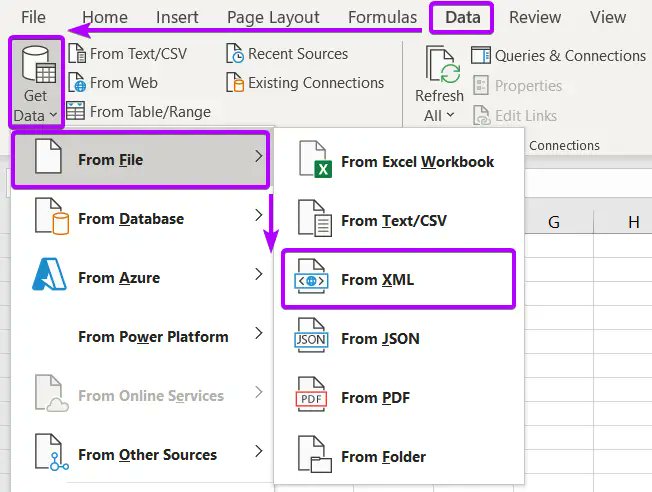The image size is (652, 492).
Task: Open Recent Sources from ribbon label
Action: tap(298, 54)
